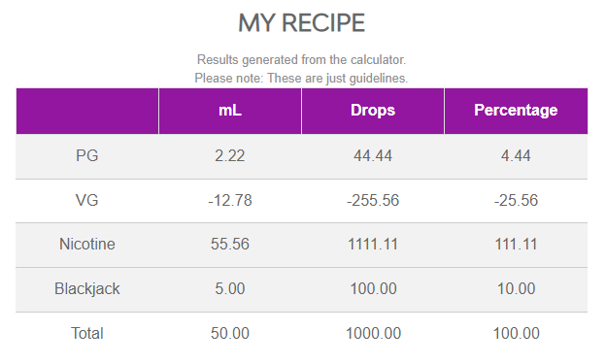
Task: Select the Nicotine drops value 1111.11
Action: (373, 245)
